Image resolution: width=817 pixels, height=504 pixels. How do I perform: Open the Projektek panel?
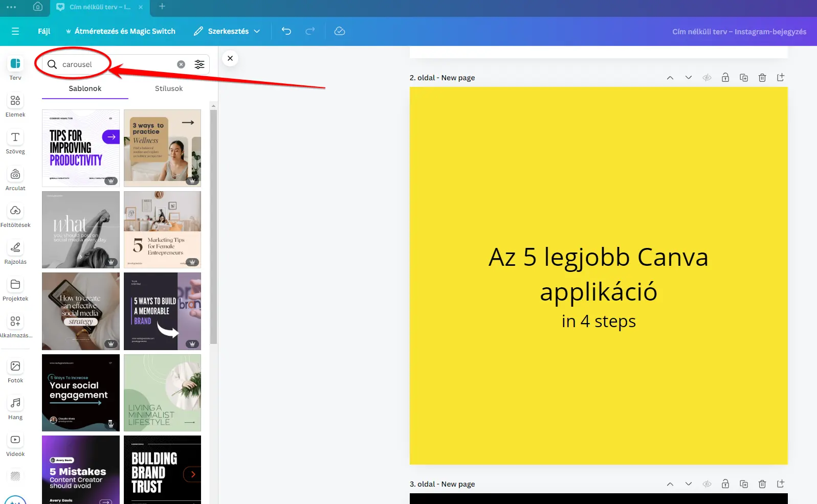(x=15, y=289)
